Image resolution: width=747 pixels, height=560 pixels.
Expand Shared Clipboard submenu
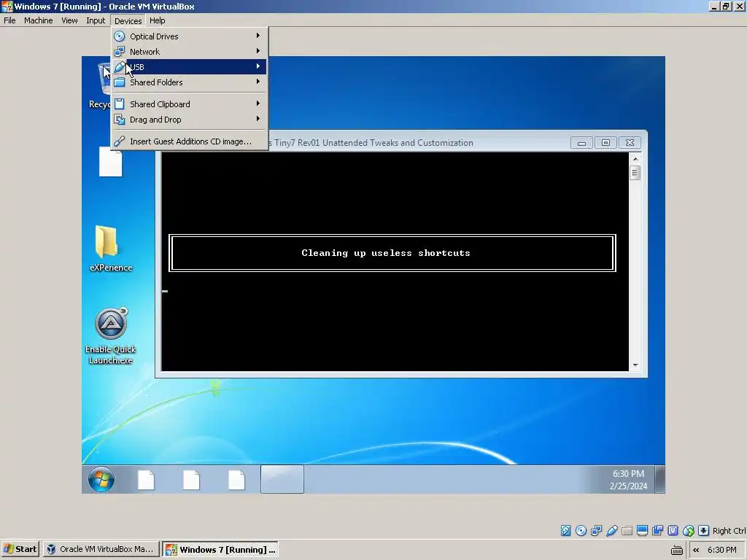tap(190, 104)
